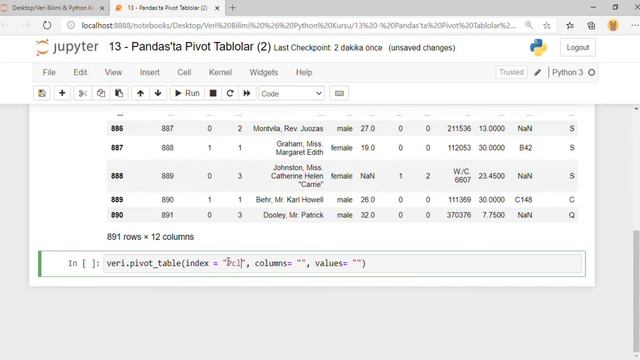The image size is (640, 360).
Task: Cut selected cells with scissors icon
Action: (x=83, y=93)
